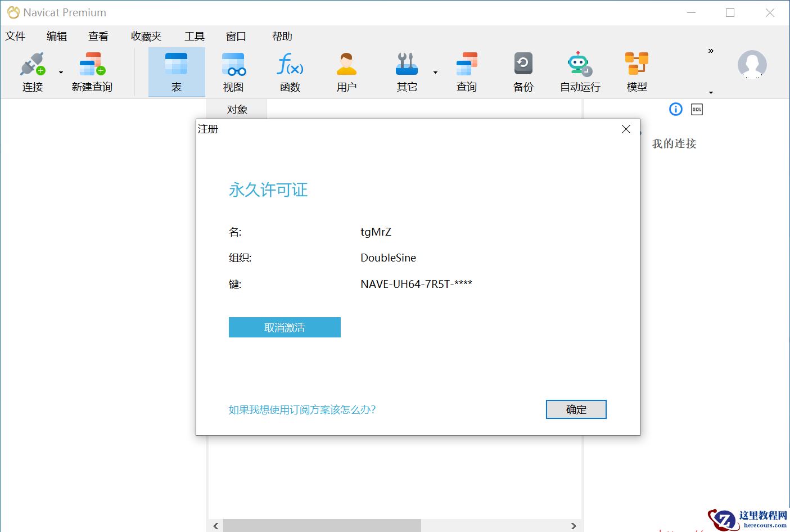The height and width of the screenshot is (532, 790).
Task: Show the DDL pane icon
Action: pyautogui.click(x=697, y=109)
